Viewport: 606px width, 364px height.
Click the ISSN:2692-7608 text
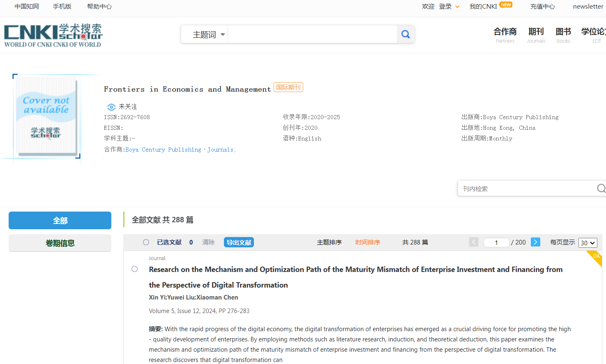127,117
